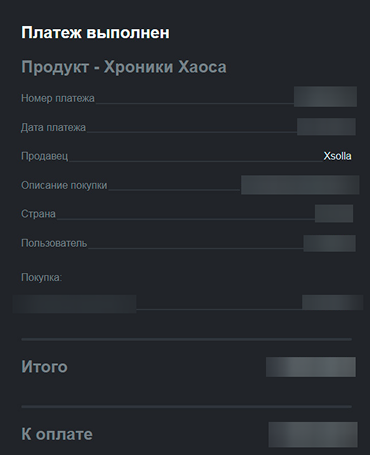370x455 pixels.
Task: Click the blurred payment date value
Action: point(326,127)
